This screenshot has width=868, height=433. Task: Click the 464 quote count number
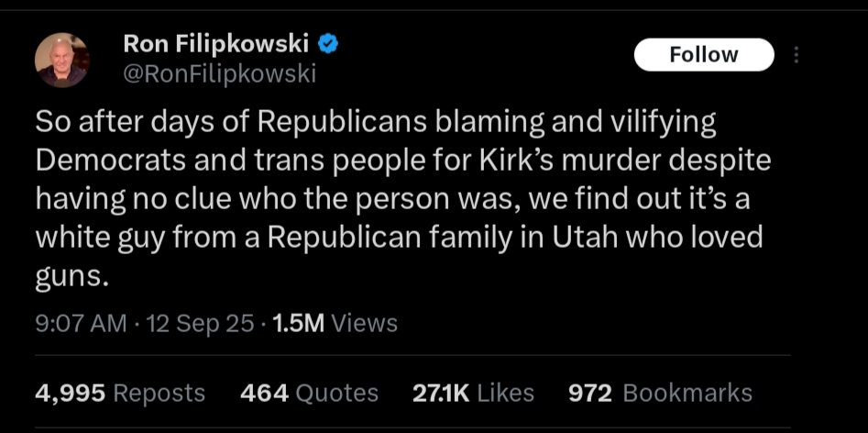click(x=265, y=394)
